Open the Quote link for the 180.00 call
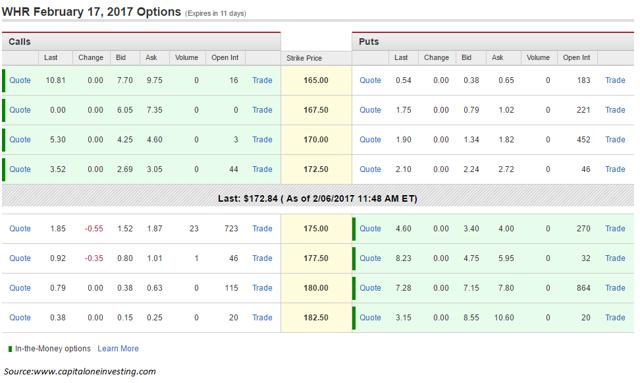This screenshot has width=640, height=383. (x=20, y=288)
